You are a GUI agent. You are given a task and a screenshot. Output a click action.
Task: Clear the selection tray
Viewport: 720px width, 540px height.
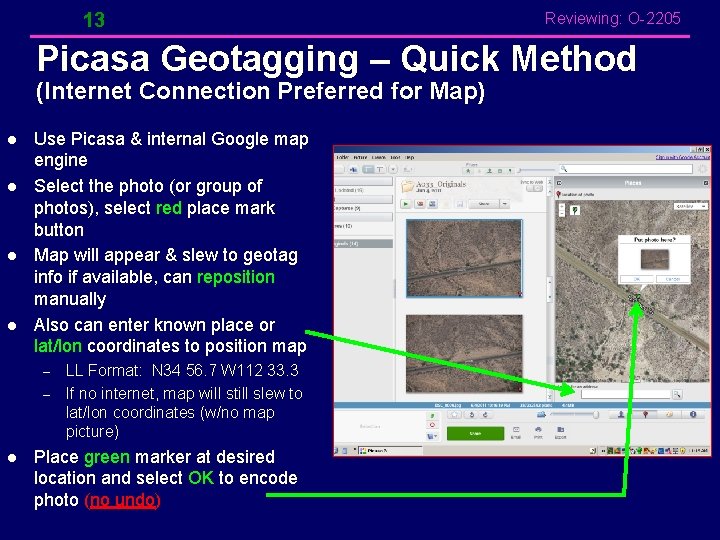(432, 425)
